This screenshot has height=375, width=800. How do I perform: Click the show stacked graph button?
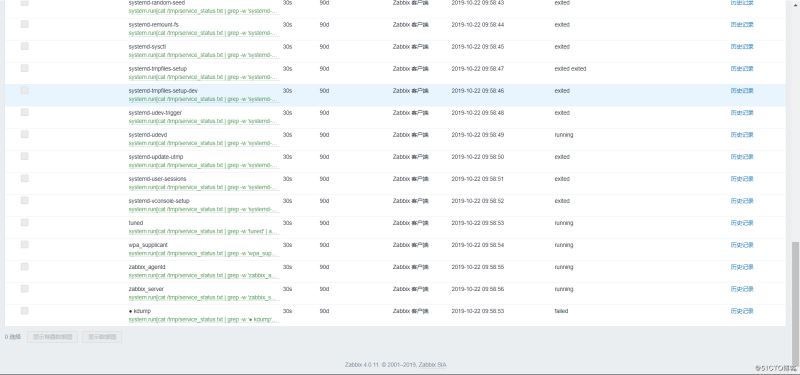53,337
